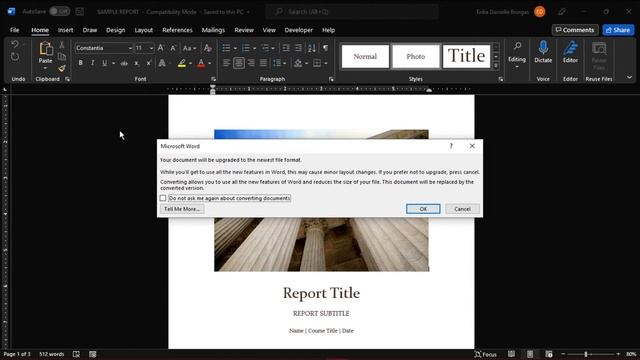
Task: Expand the Styles gallery
Action: click(496, 66)
